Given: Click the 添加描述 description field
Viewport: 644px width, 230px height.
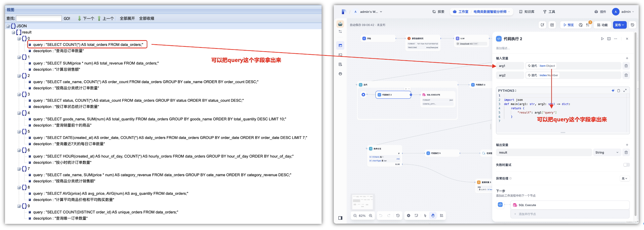Looking at the screenshot, I should 503,48.
